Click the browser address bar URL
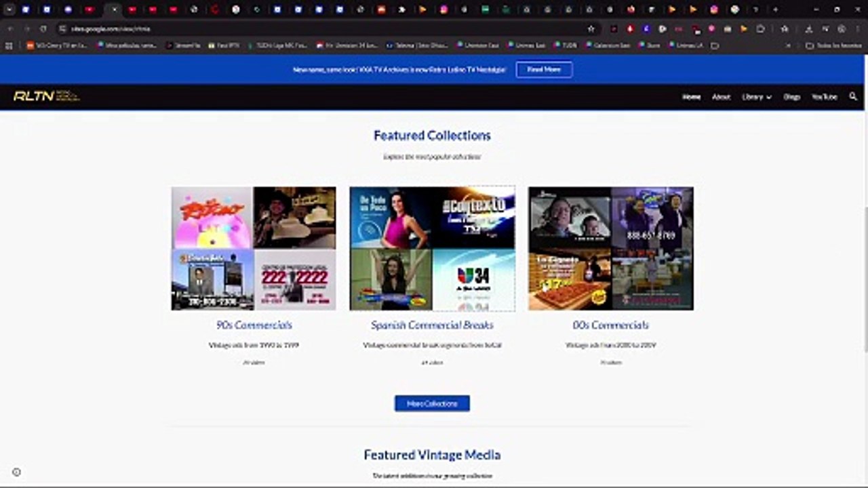This screenshot has width=868, height=488. (111, 29)
